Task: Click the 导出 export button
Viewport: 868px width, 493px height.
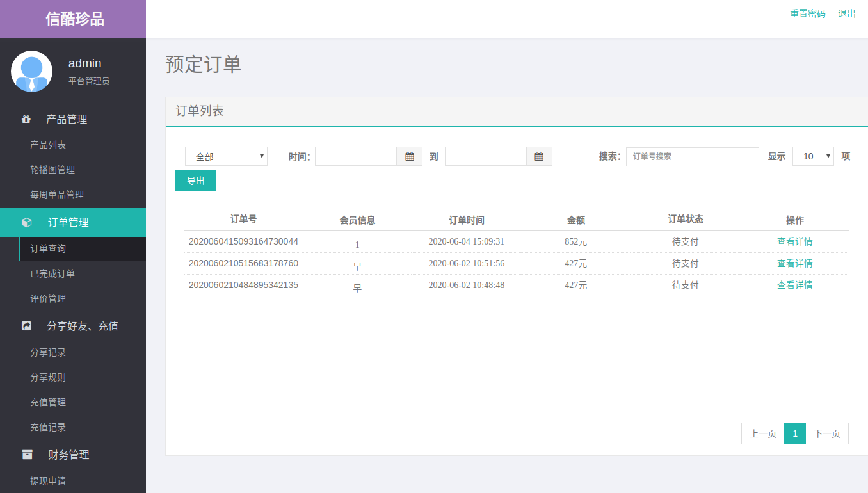Action: (x=196, y=181)
